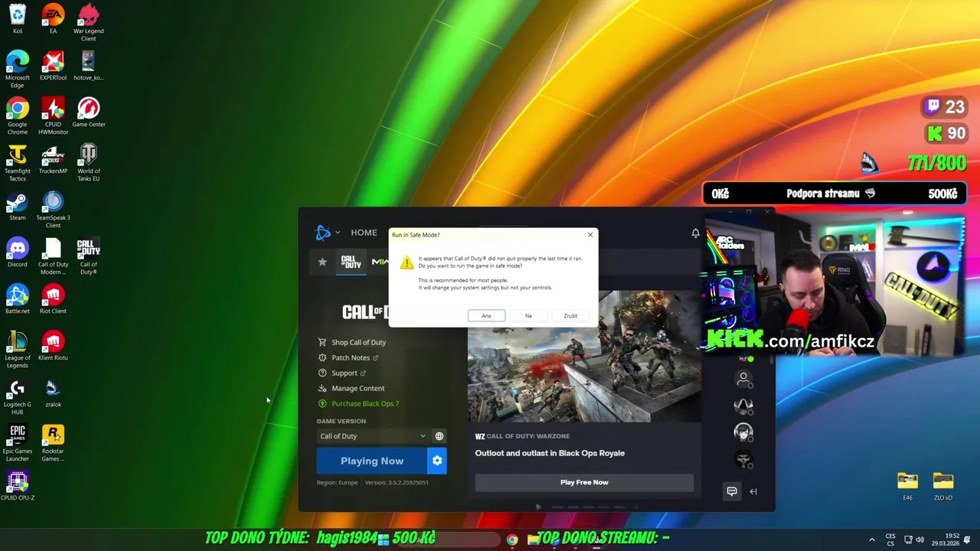Go to the HOME tab in Battle.net
Screen dimensions: 980x551
[x=364, y=233]
